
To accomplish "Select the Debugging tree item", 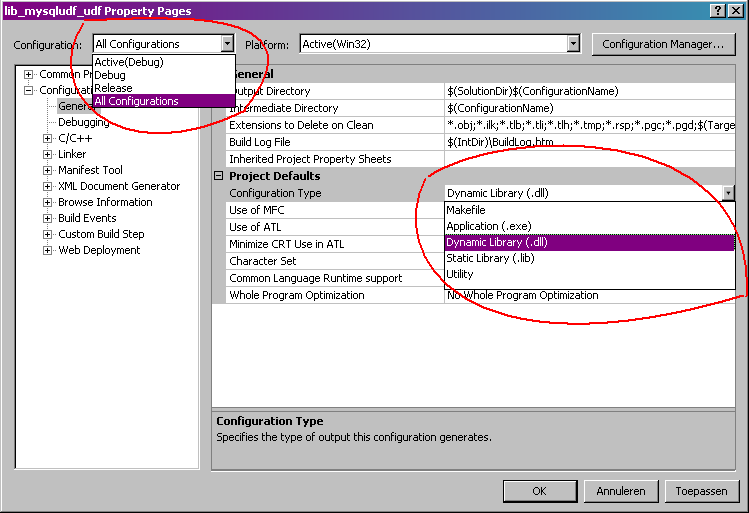I will 84,122.
